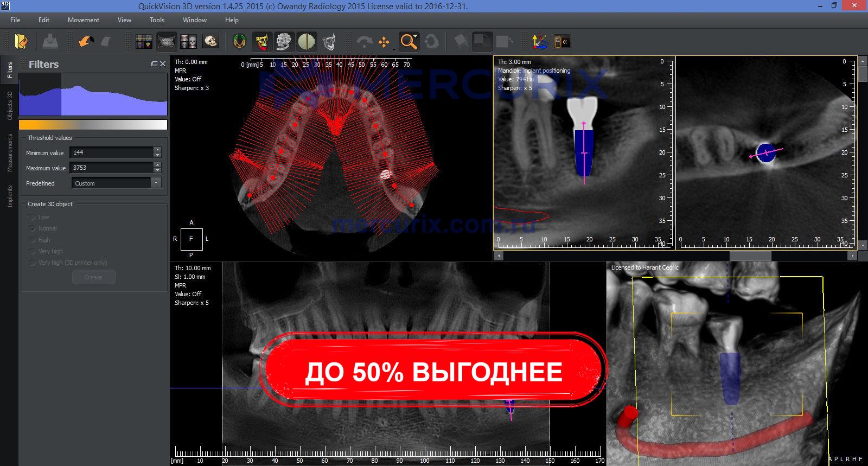Open the Movement menu

(84, 20)
